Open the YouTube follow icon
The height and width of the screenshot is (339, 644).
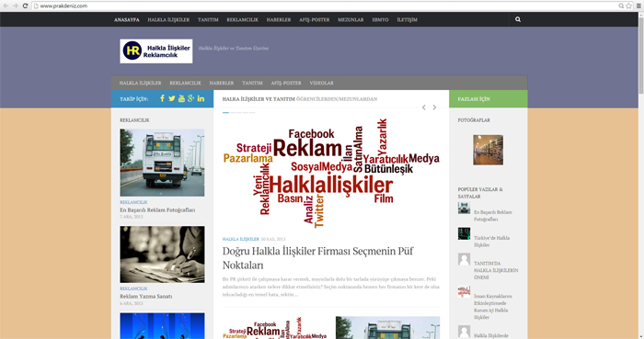[x=181, y=98]
